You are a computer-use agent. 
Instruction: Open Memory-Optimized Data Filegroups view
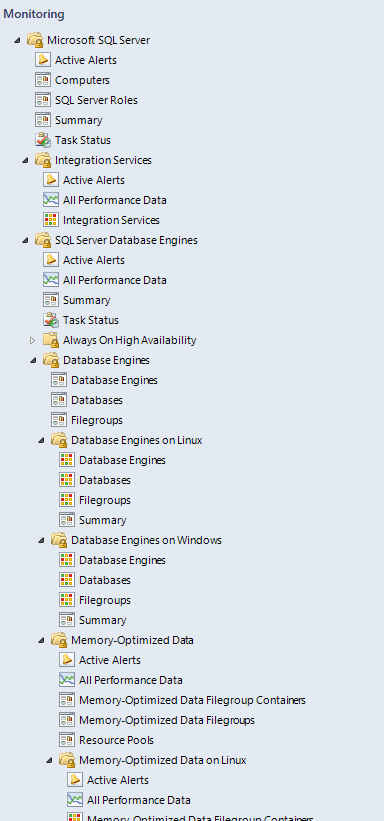point(167,720)
